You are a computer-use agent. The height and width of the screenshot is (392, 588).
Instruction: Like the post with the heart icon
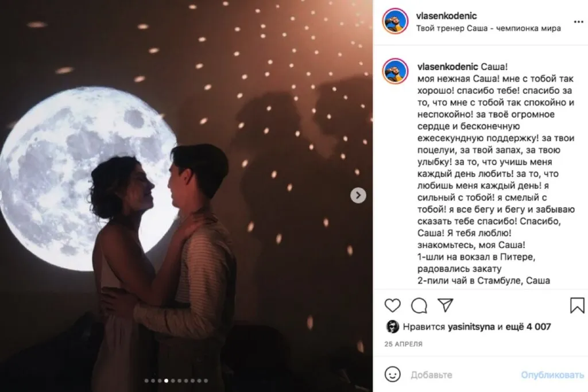point(393,306)
